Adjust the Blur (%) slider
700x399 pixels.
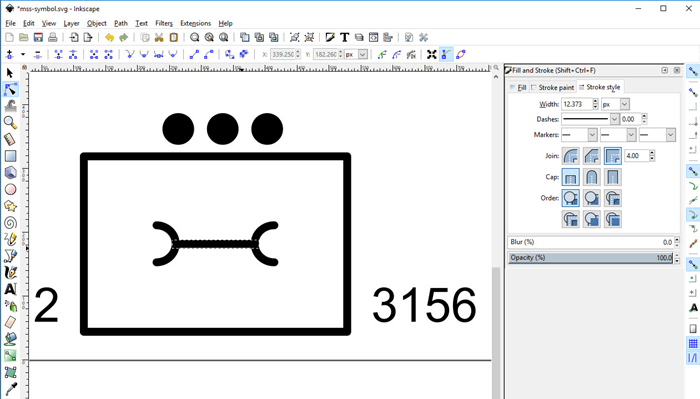(x=591, y=242)
